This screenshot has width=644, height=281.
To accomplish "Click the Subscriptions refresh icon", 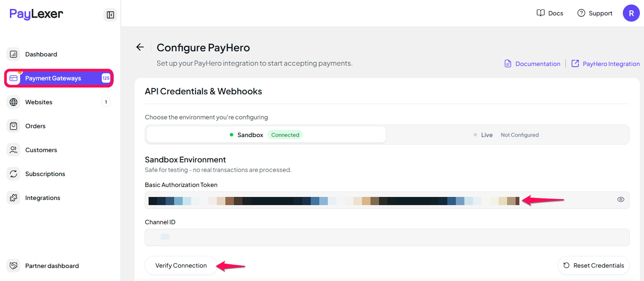I will point(13,174).
